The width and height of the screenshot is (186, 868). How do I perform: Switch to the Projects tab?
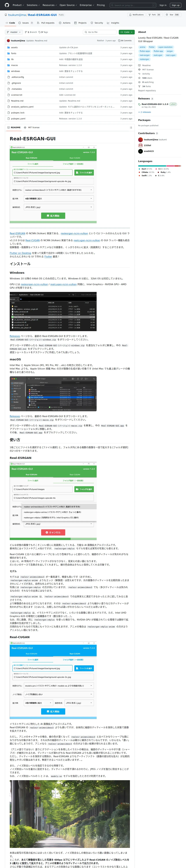click(80, 23)
